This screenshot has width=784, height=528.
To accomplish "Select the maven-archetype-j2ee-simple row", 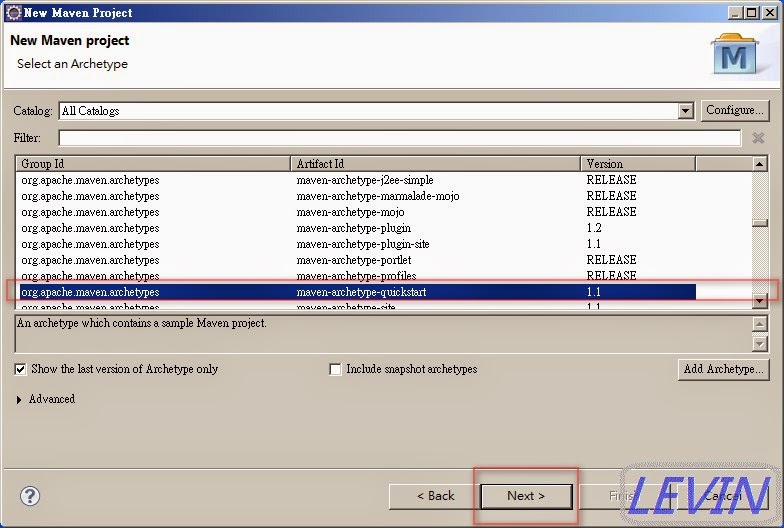I will pyautogui.click(x=358, y=180).
